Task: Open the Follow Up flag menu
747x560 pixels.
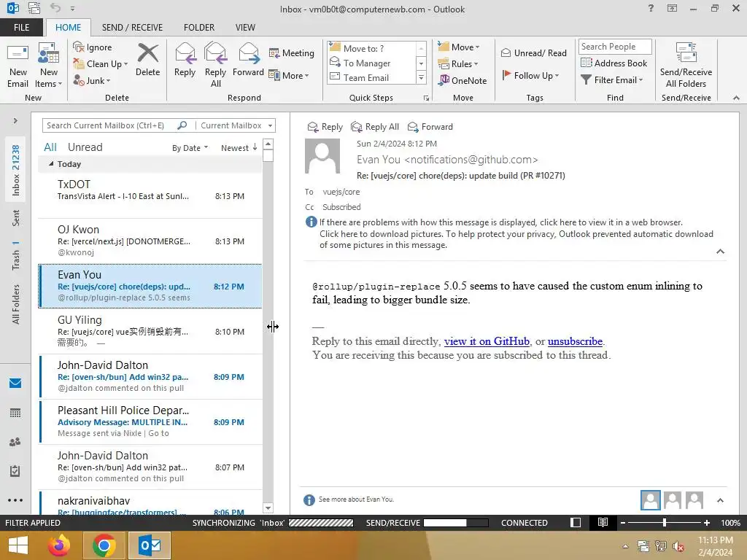Action: coord(530,75)
